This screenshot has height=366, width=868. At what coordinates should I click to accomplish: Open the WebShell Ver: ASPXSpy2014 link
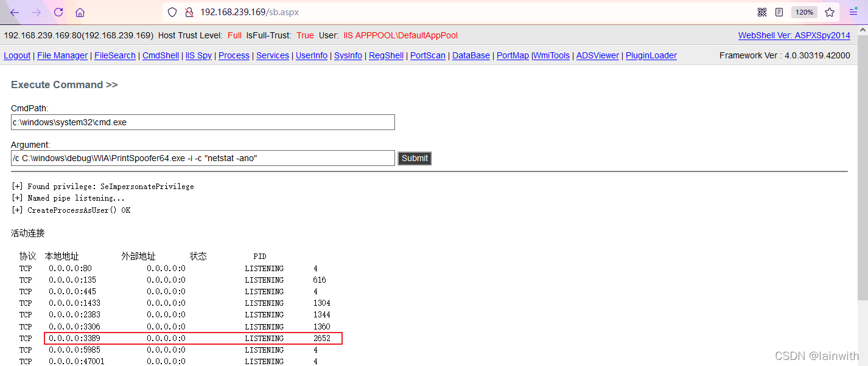coord(794,36)
